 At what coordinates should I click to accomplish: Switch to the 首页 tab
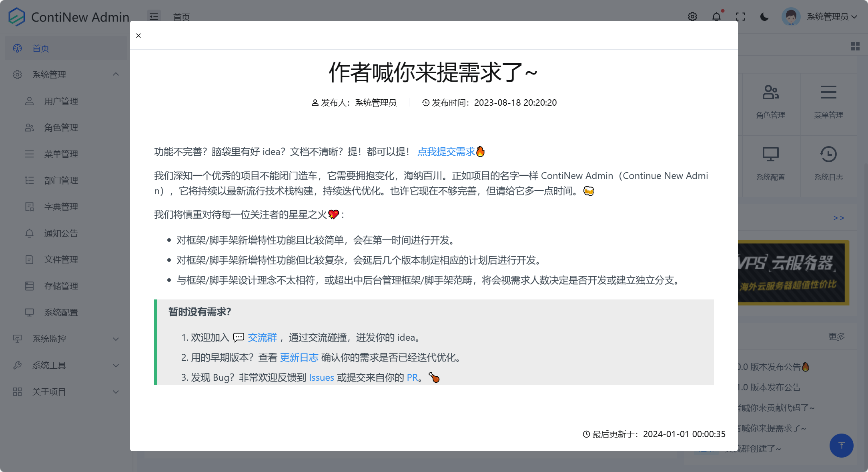tap(181, 16)
